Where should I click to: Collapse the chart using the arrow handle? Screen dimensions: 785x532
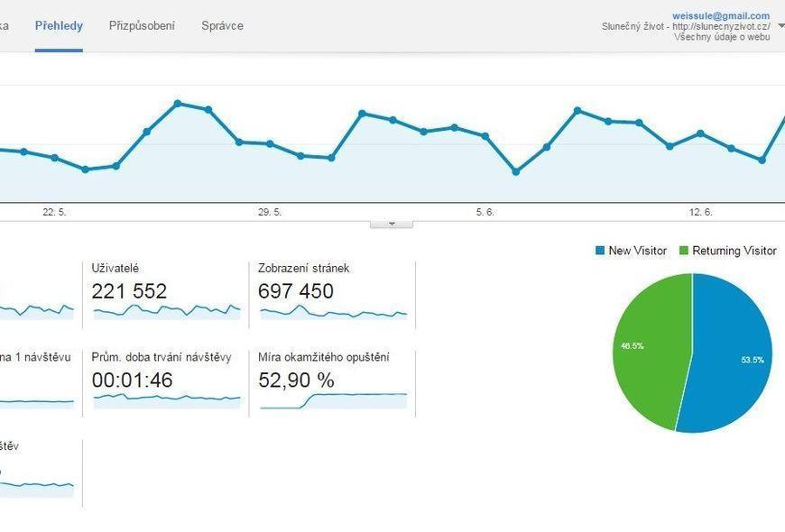click(x=392, y=223)
